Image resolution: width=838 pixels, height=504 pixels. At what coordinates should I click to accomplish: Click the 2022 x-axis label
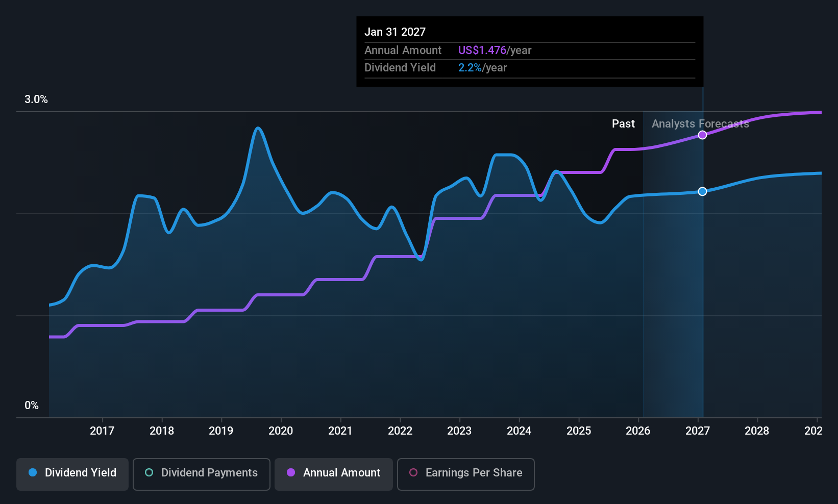coord(400,431)
